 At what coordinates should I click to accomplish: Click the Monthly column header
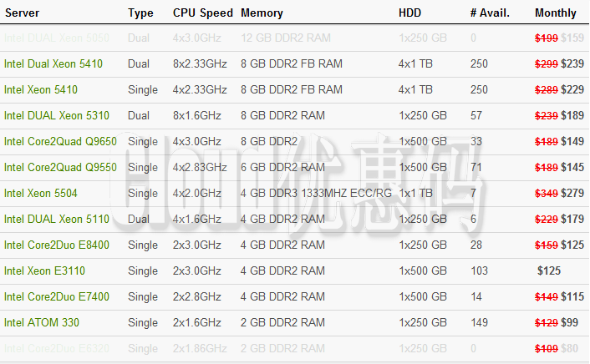(x=555, y=13)
